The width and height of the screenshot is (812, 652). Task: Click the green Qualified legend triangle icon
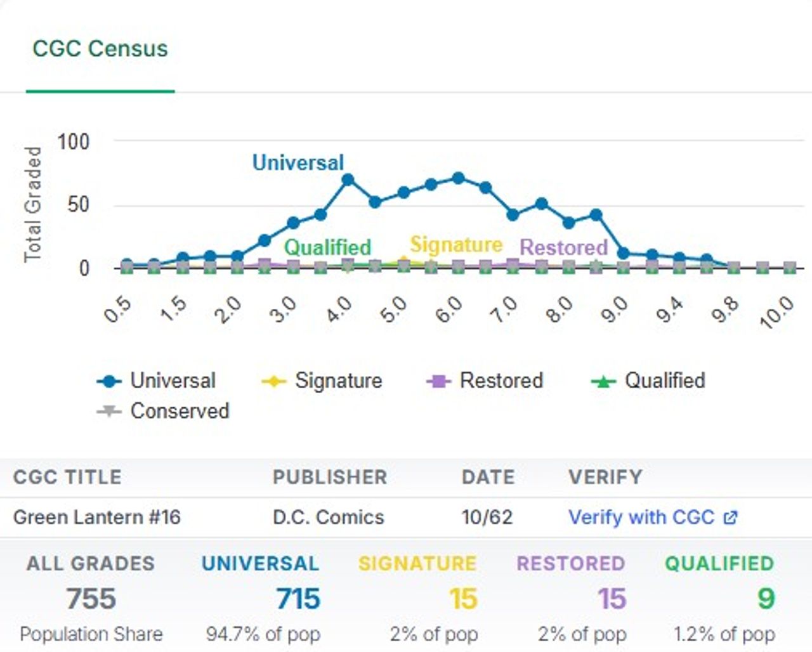click(x=603, y=381)
